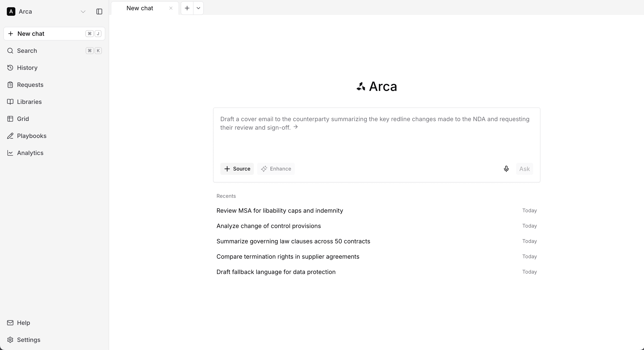
Task: Activate the microphone voice input
Action: click(506, 169)
